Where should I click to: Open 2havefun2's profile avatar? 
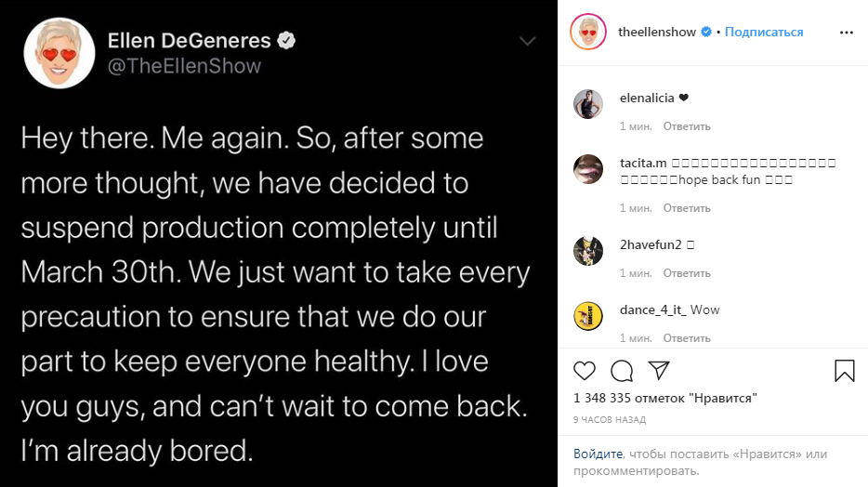coord(588,251)
